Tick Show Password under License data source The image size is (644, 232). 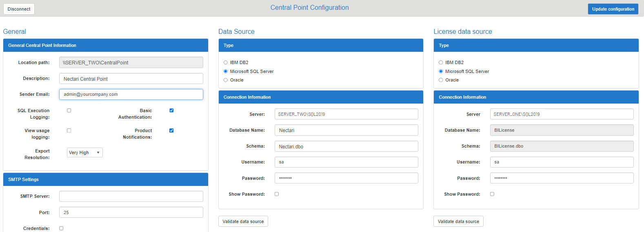[x=492, y=194]
